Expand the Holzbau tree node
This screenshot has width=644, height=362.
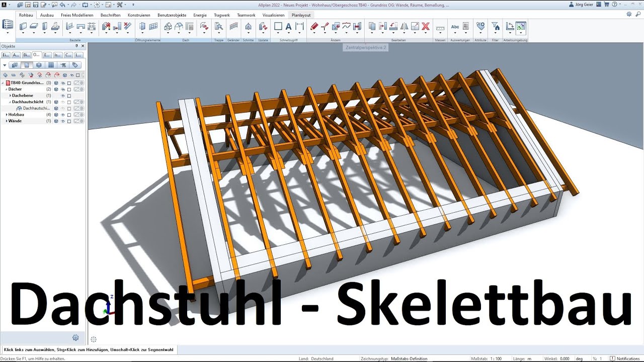click(x=7, y=115)
